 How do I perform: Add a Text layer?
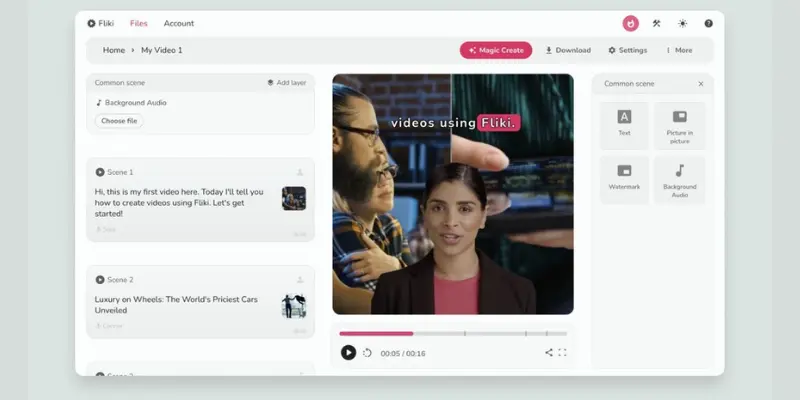pyautogui.click(x=624, y=126)
